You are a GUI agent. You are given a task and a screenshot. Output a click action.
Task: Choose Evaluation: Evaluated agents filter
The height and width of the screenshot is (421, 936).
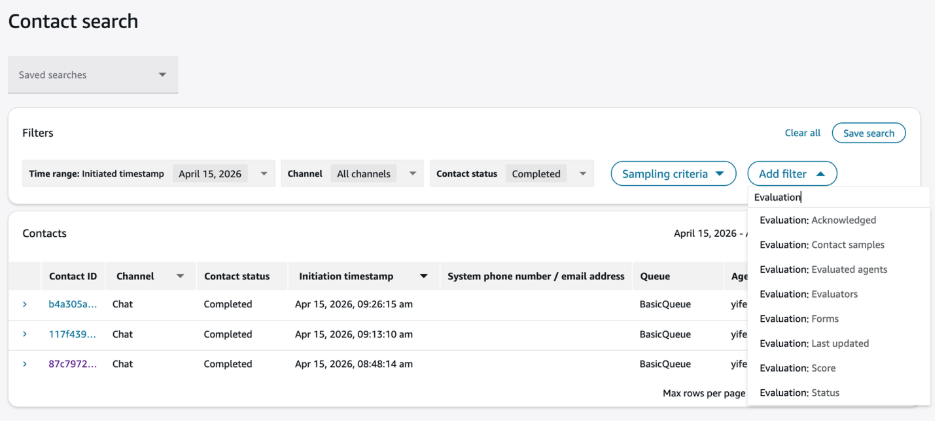tap(822, 269)
